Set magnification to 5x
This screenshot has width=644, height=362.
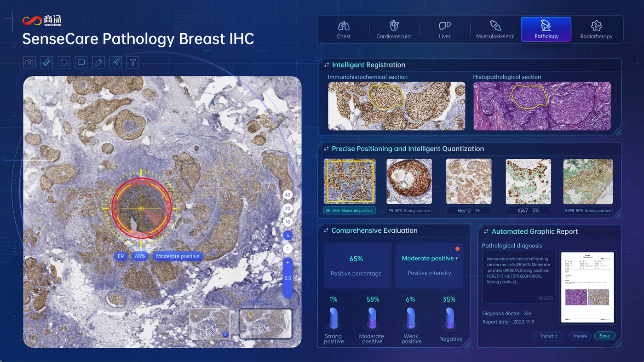[x=287, y=236]
